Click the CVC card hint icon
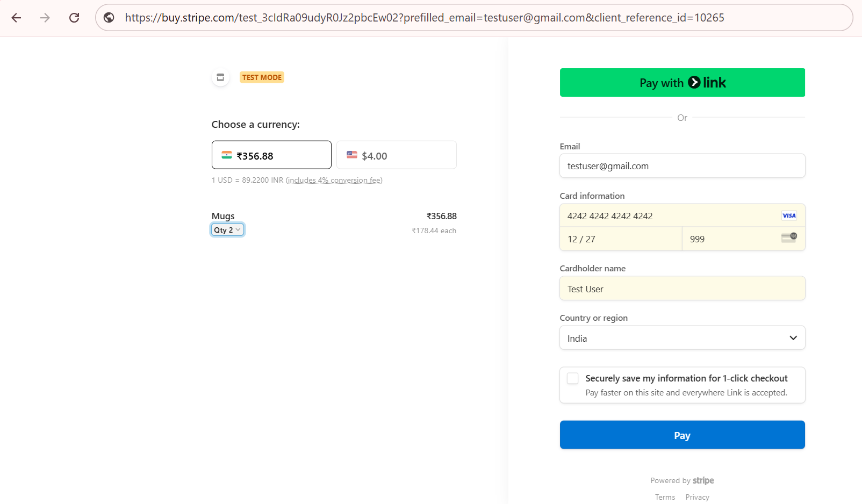The width and height of the screenshot is (862, 504). click(x=789, y=237)
